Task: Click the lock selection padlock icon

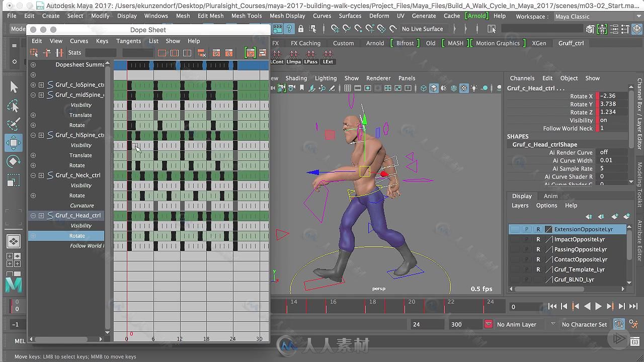Action: 301,29
